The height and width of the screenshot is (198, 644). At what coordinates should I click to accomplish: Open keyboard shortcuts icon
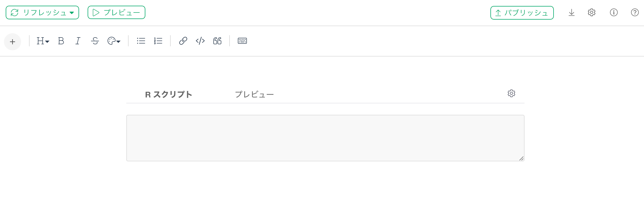click(x=242, y=41)
